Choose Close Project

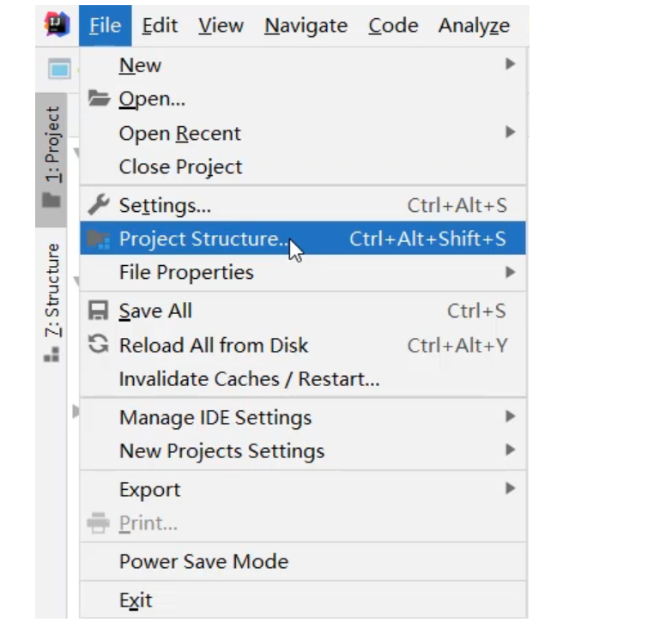[181, 167]
